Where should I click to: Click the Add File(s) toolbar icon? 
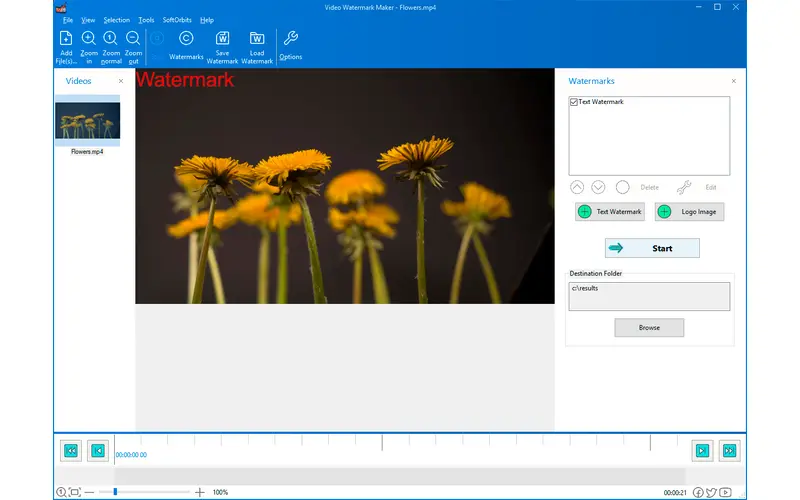click(x=66, y=39)
